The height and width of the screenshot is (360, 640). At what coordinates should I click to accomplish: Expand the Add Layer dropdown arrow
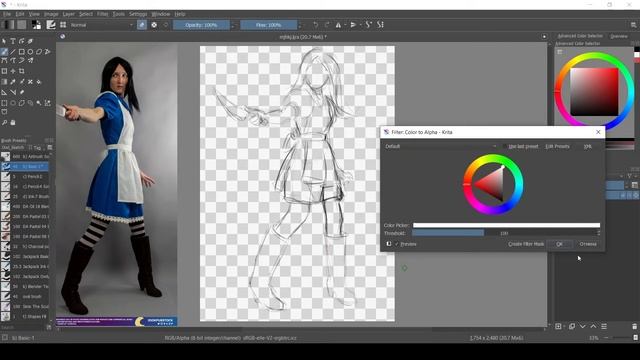564,327
